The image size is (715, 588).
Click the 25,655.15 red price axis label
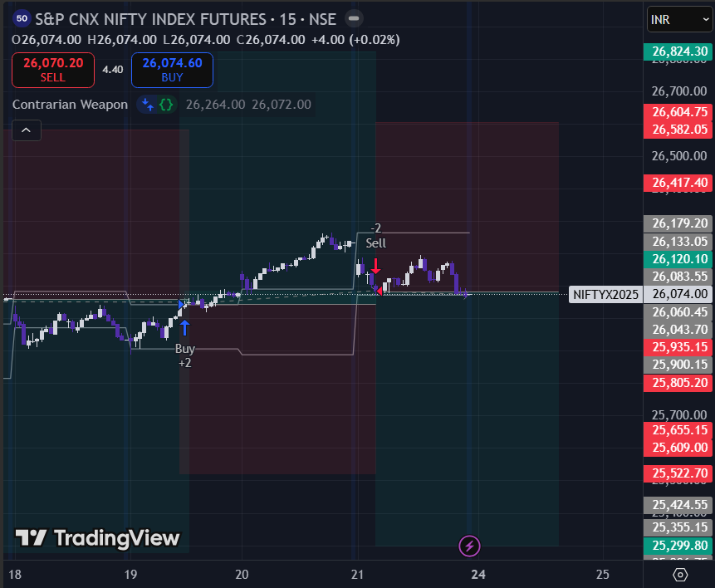click(x=679, y=430)
